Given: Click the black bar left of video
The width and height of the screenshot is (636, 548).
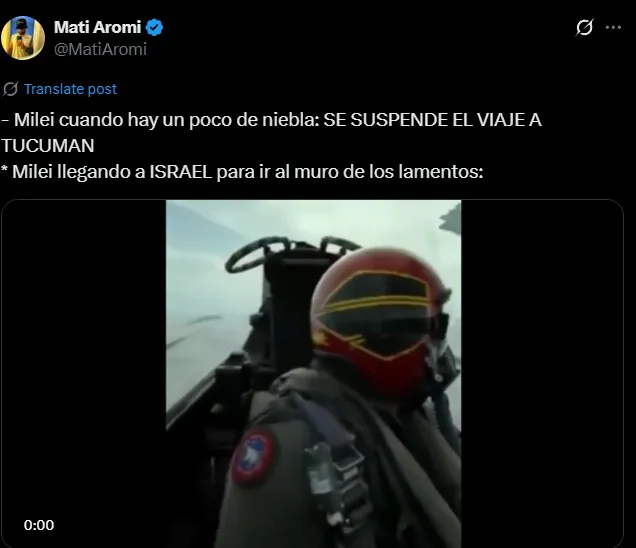Looking at the screenshot, I should coord(84,374).
